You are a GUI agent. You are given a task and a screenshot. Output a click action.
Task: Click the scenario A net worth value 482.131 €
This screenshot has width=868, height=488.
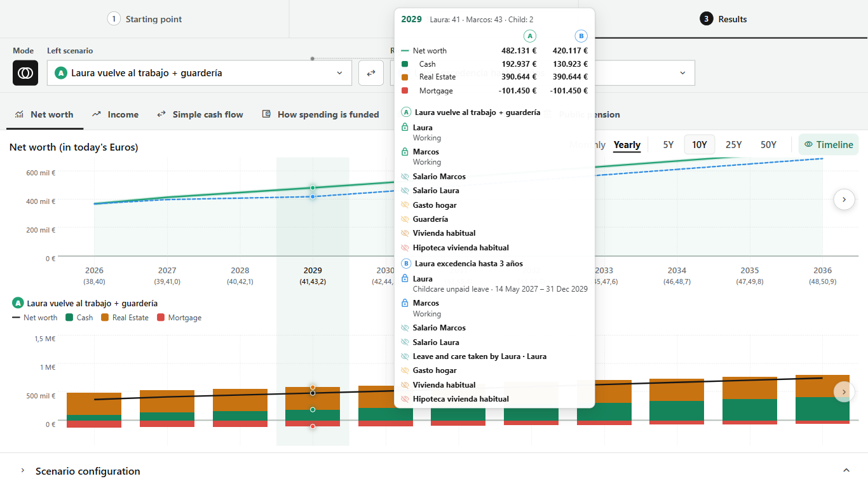click(519, 51)
